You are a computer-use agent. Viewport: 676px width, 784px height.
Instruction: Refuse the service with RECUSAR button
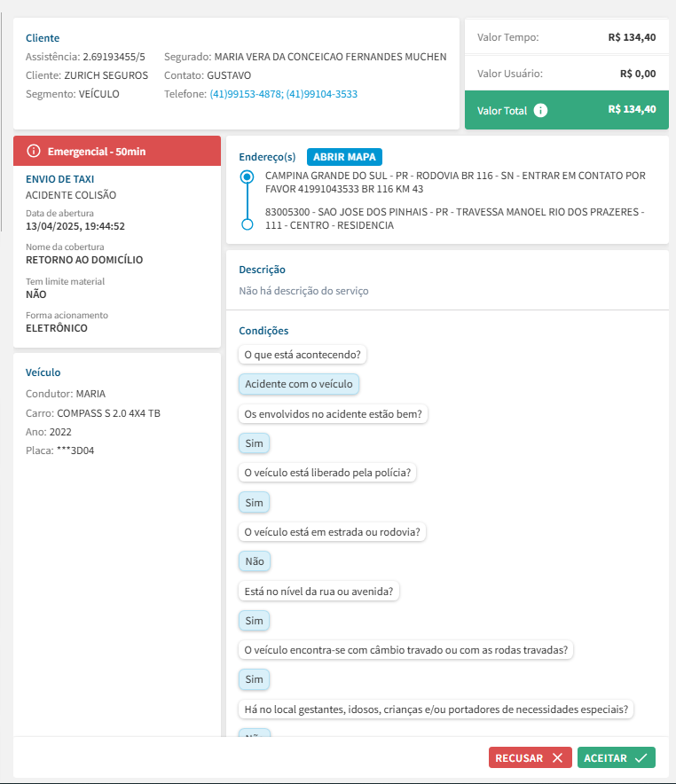[529, 758]
